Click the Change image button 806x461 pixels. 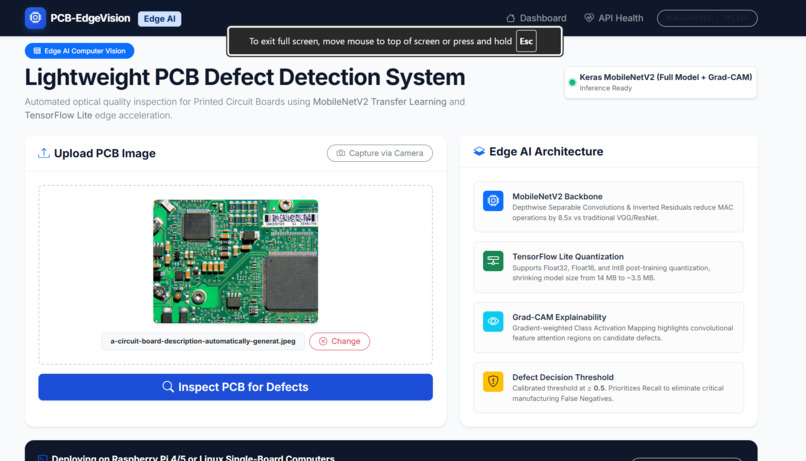point(339,341)
